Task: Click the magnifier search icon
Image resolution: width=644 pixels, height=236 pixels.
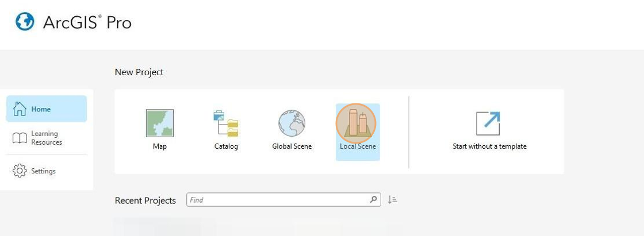Action: 373,200
